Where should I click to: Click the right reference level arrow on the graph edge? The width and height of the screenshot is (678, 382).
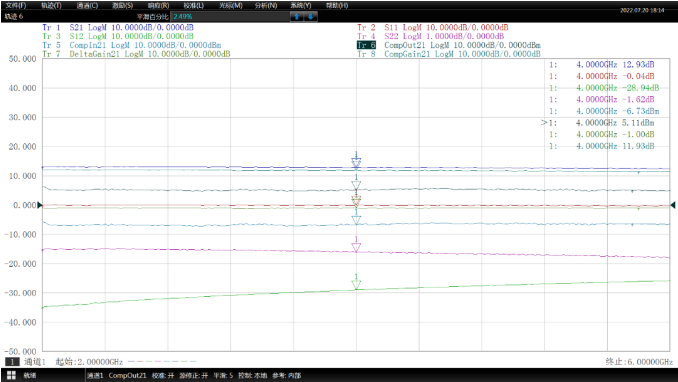click(673, 205)
